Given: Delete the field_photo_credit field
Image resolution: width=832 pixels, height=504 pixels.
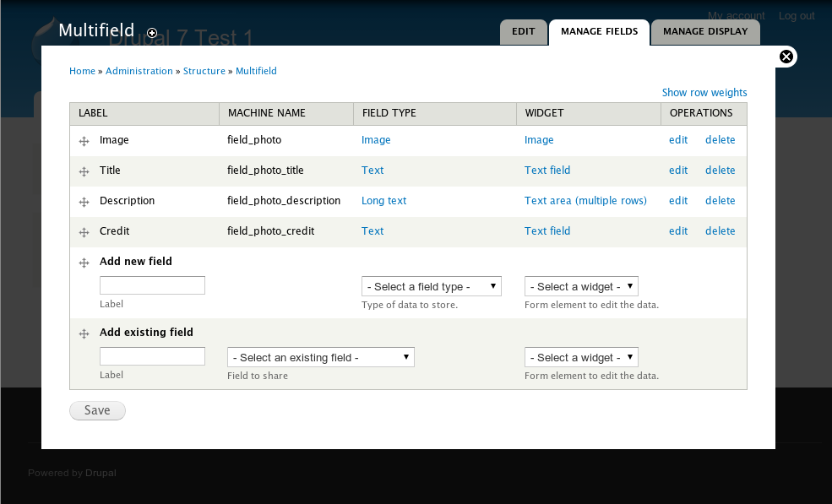Looking at the screenshot, I should pyautogui.click(x=720, y=230).
